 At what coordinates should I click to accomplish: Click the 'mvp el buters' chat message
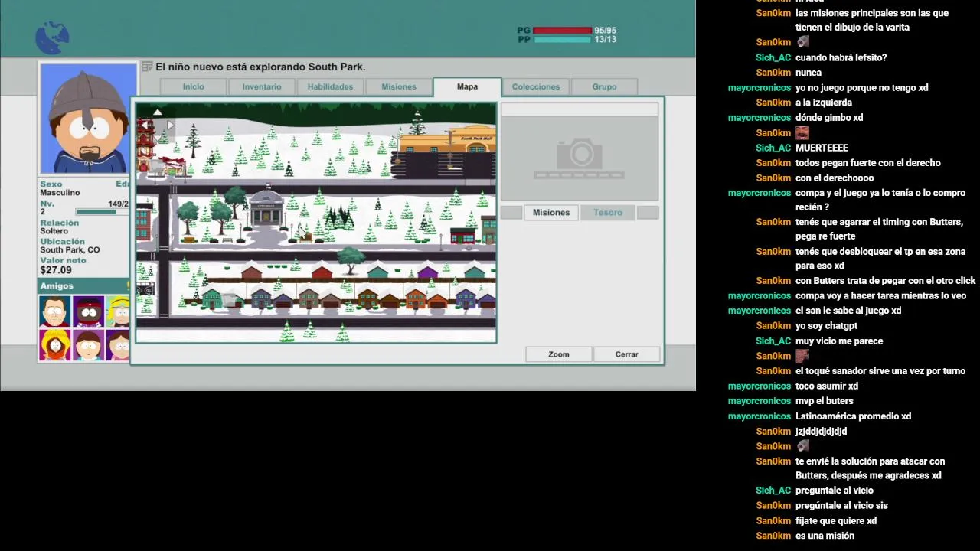(824, 401)
